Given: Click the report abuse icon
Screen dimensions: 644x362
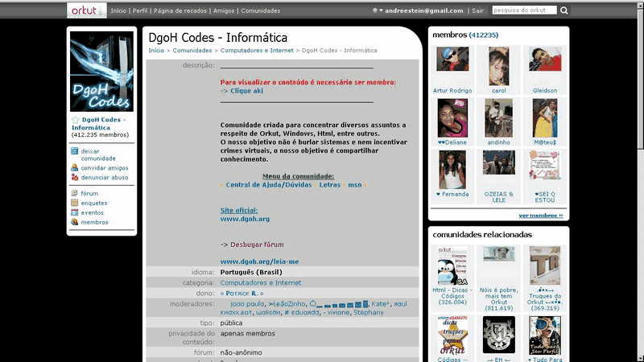Looking at the screenshot, I should pyautogui.click(x=74, y=177).
